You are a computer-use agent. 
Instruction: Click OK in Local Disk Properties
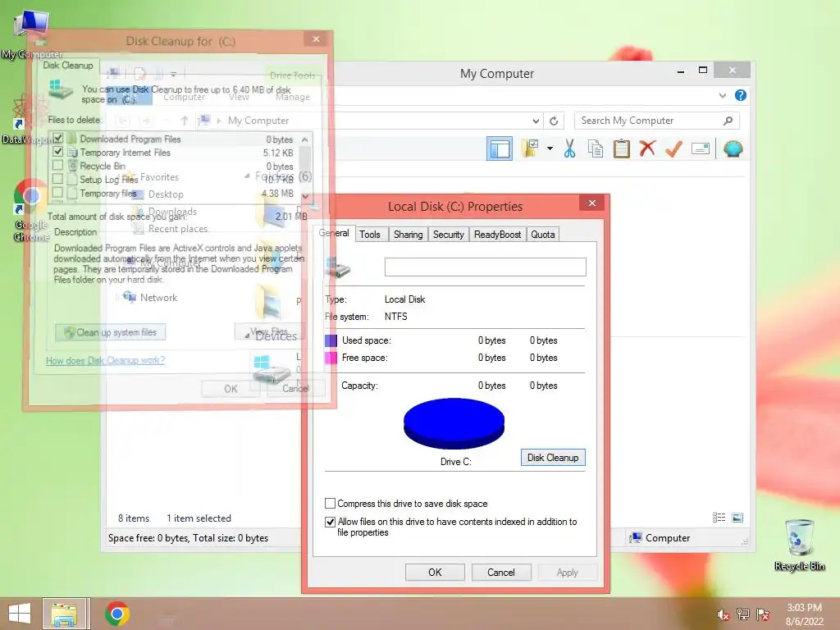point(435,572)
